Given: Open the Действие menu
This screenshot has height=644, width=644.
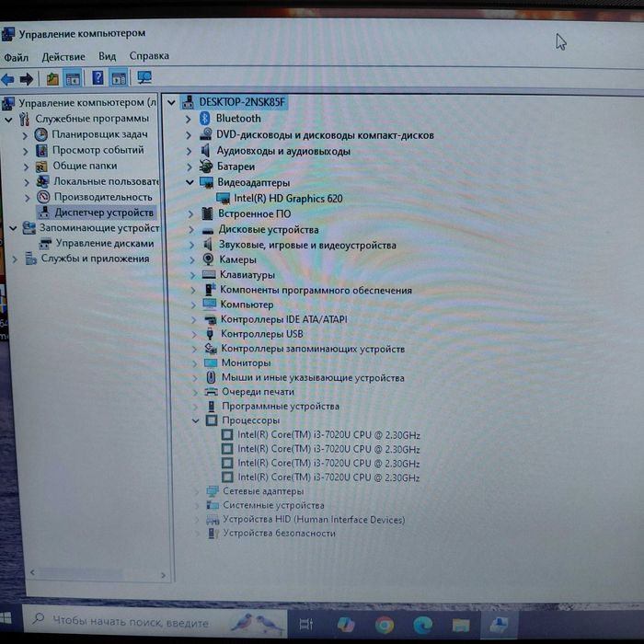Looking at the screenshot, I should 63,57.
